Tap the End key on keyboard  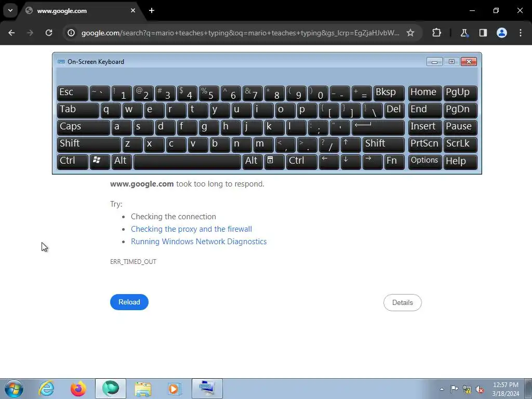pos(425,110)
